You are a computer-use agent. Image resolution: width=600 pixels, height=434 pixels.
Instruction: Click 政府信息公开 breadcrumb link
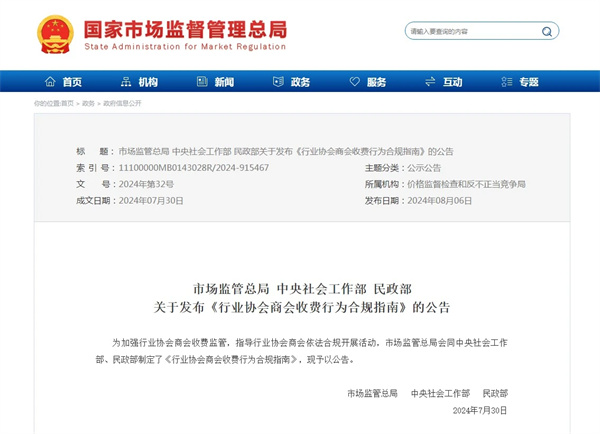(x=122, y=103)
